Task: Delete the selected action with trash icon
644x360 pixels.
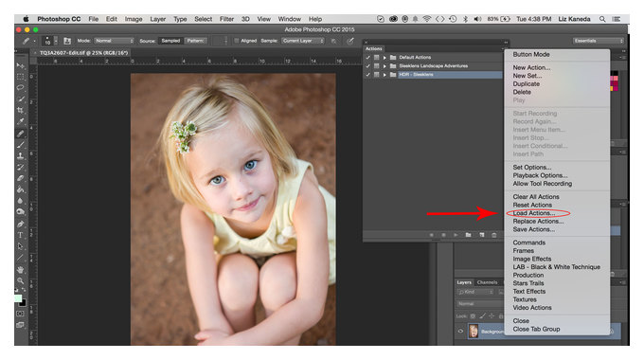Action: pos(494,235)
